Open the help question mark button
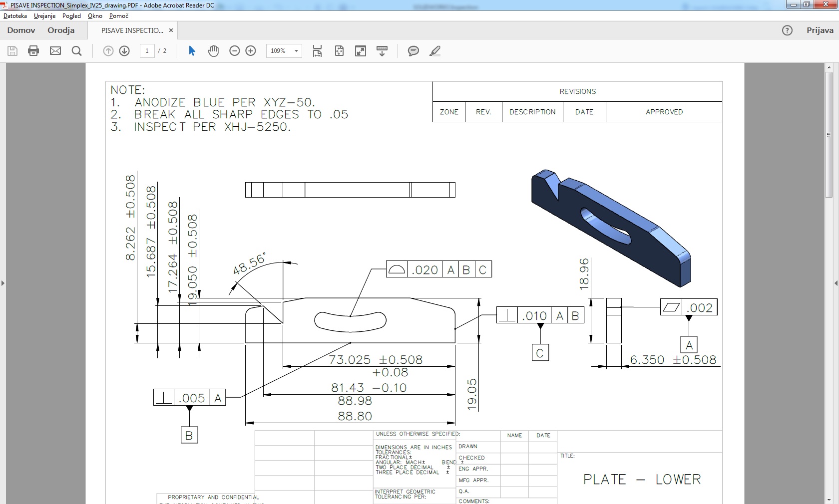The image size is (839, 504). [787, 30]
